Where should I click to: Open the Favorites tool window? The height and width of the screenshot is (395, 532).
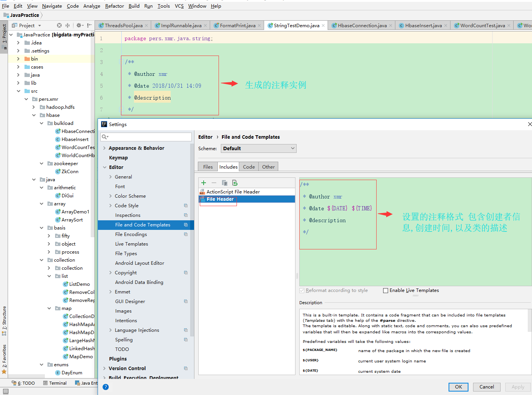tap(4, 359)
